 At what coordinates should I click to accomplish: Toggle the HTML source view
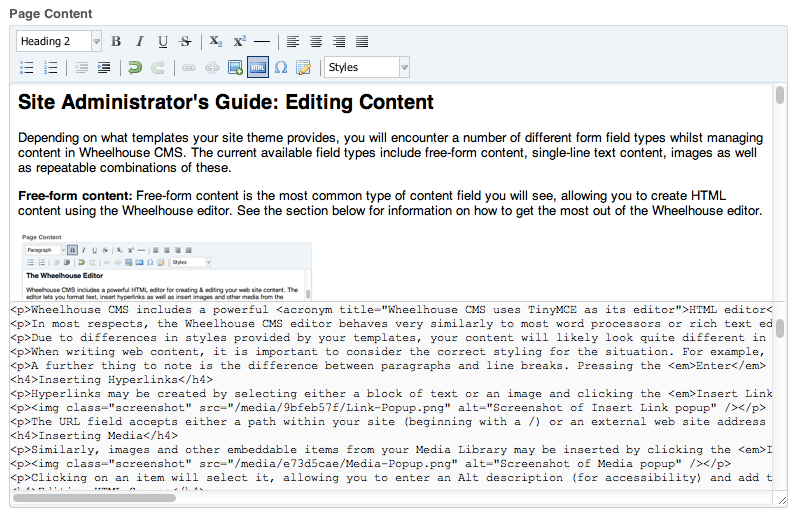[258, 67]
